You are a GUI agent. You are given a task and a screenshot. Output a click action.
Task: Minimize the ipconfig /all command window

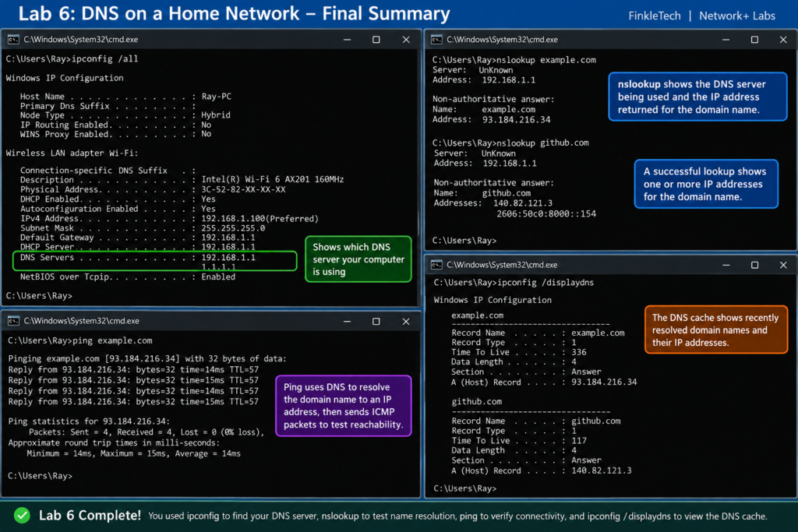coord(347,40)
